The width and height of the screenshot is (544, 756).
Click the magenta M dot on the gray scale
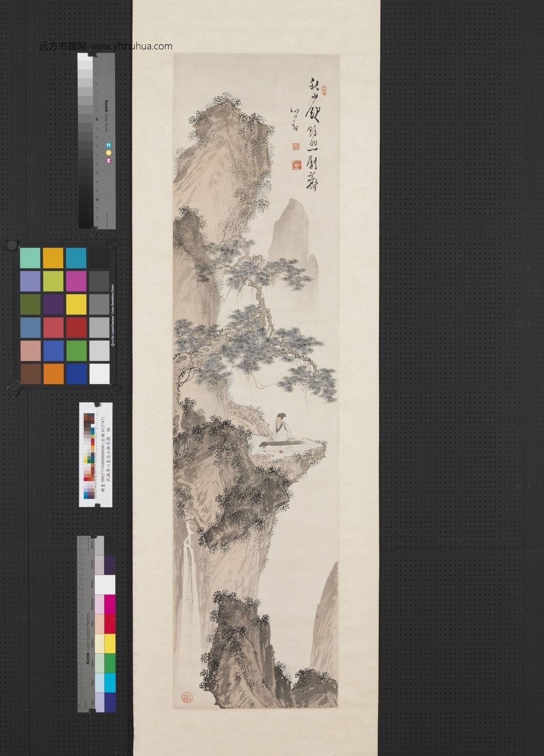coord(109,160)
